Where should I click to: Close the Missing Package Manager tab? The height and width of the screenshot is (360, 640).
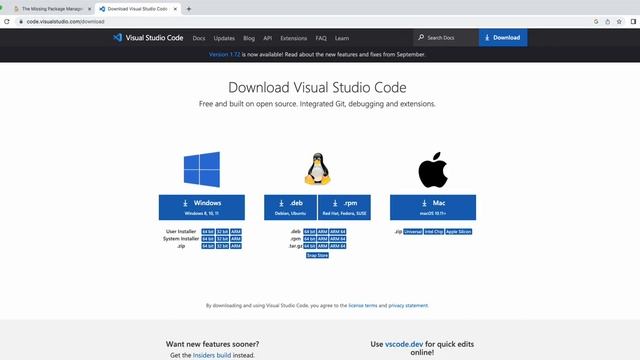tap(89, 9)
